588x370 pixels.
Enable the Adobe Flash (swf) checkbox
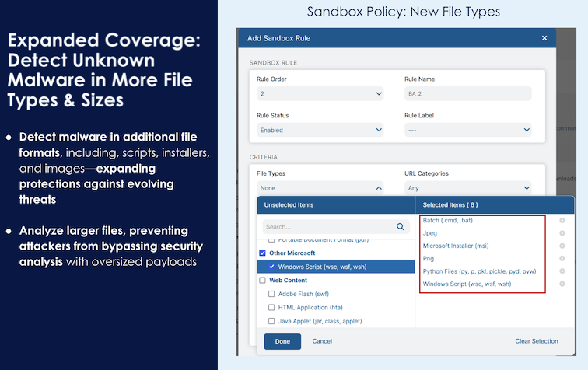(x=271, y=294)
